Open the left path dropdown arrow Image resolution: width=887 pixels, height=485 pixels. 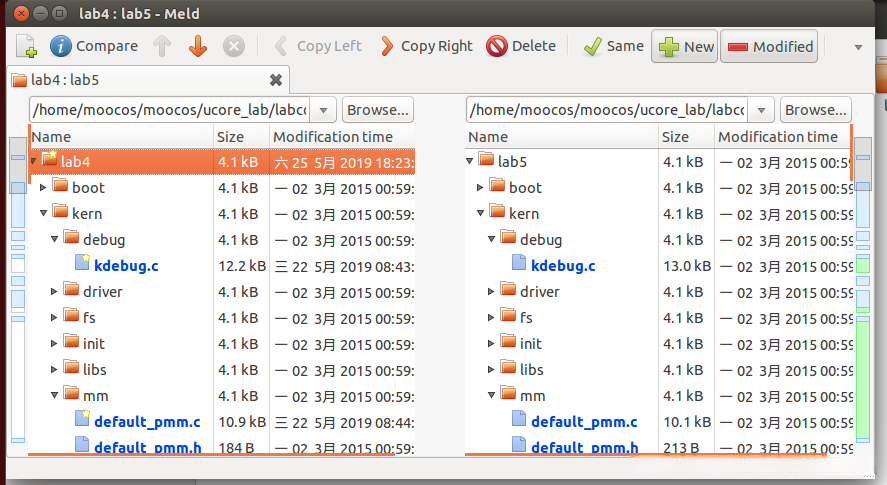pyautogui.click(x=324, y=110)
